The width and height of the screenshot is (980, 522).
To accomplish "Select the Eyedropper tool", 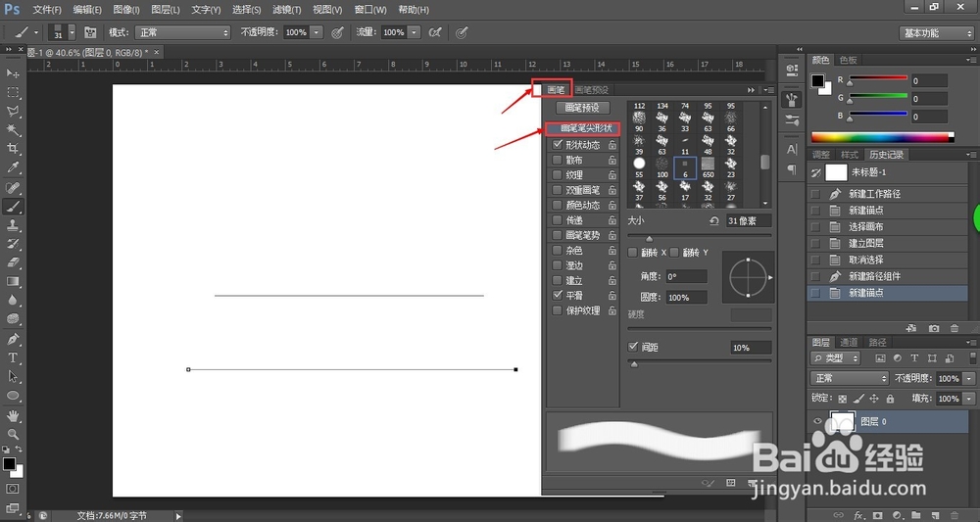I will (x=13, y=167).
